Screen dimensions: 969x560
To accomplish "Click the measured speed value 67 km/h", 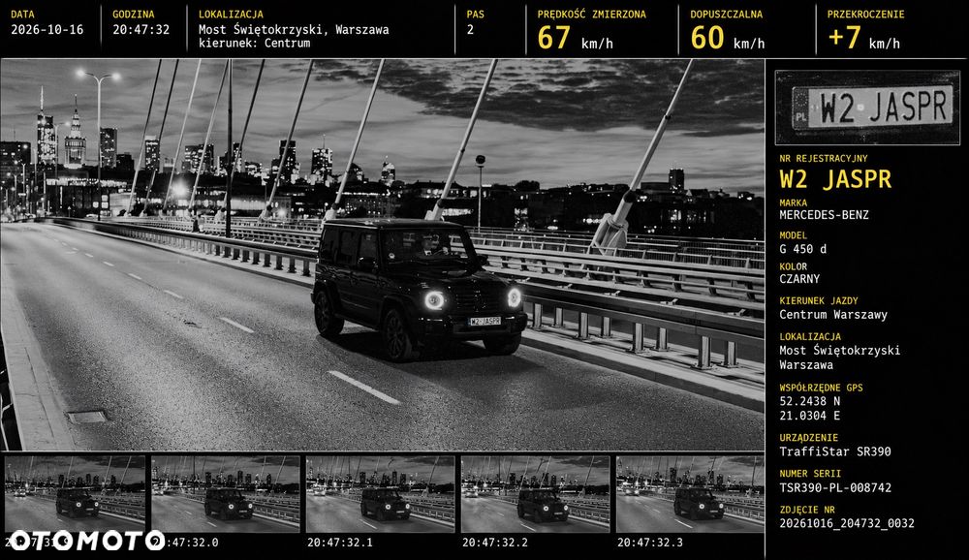I will click(576, 38).
